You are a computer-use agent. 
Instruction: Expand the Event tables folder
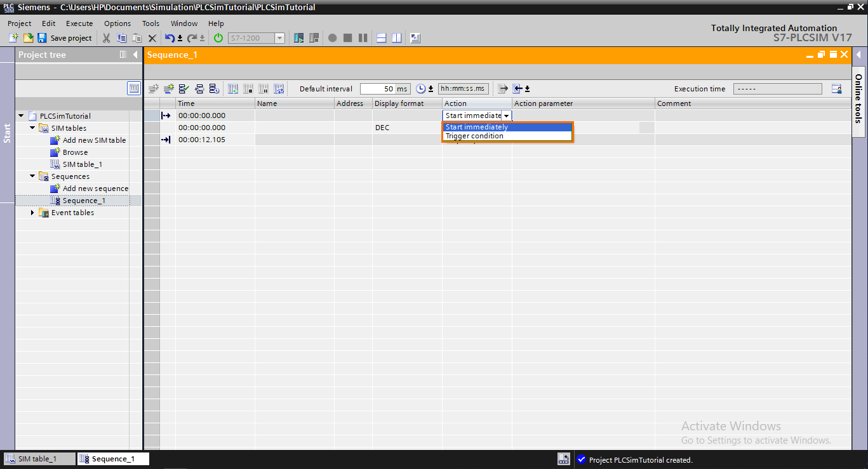tap(32, 213)
